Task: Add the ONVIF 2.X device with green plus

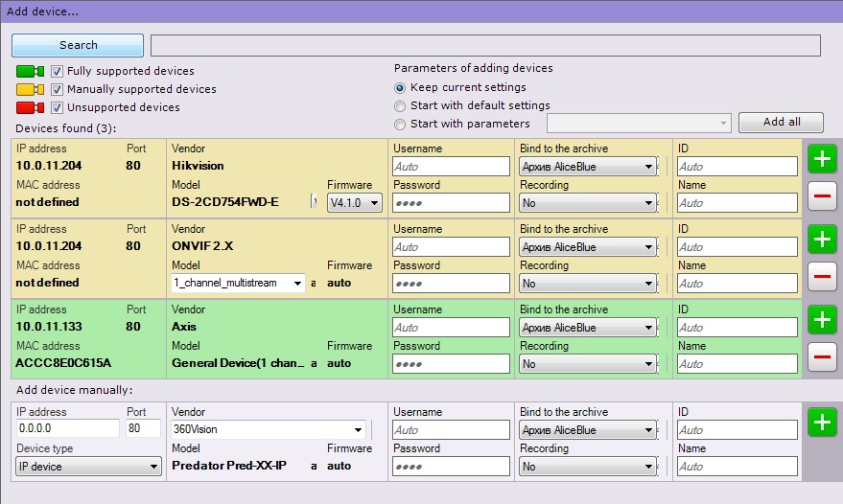Action: coord(822,239)
